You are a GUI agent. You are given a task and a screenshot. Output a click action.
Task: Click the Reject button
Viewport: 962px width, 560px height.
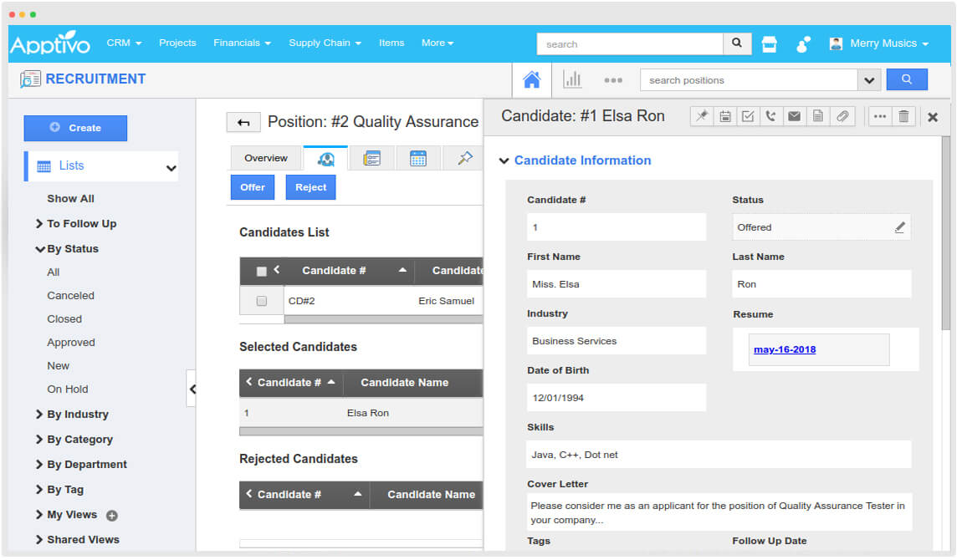point(310,187)
